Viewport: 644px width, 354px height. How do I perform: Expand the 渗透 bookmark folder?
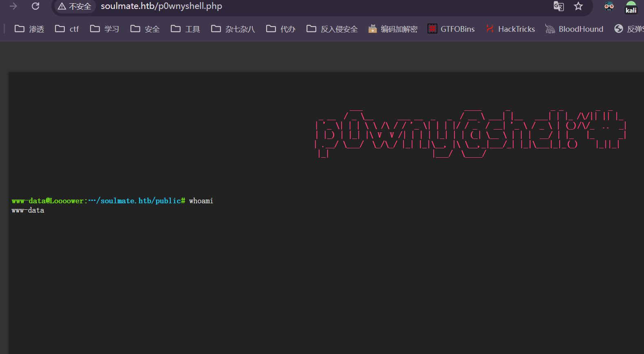click(x=29, y=29)
